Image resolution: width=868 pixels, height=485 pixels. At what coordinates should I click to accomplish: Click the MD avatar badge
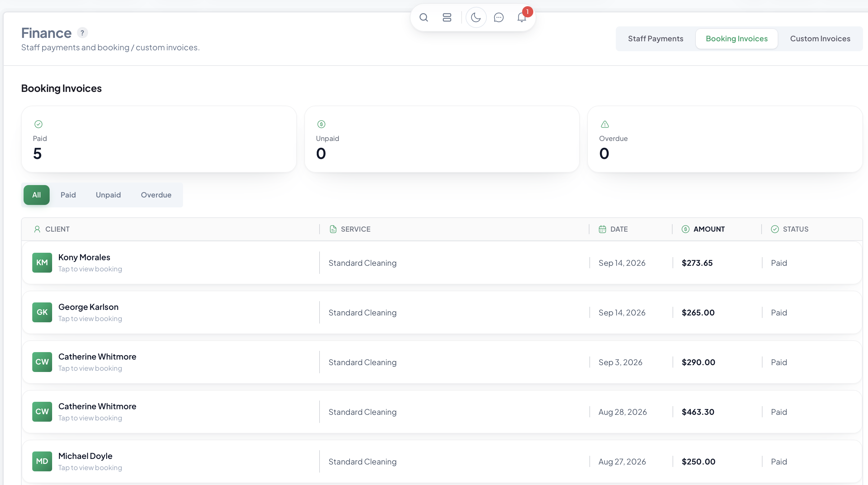click(x=42, y=461)
